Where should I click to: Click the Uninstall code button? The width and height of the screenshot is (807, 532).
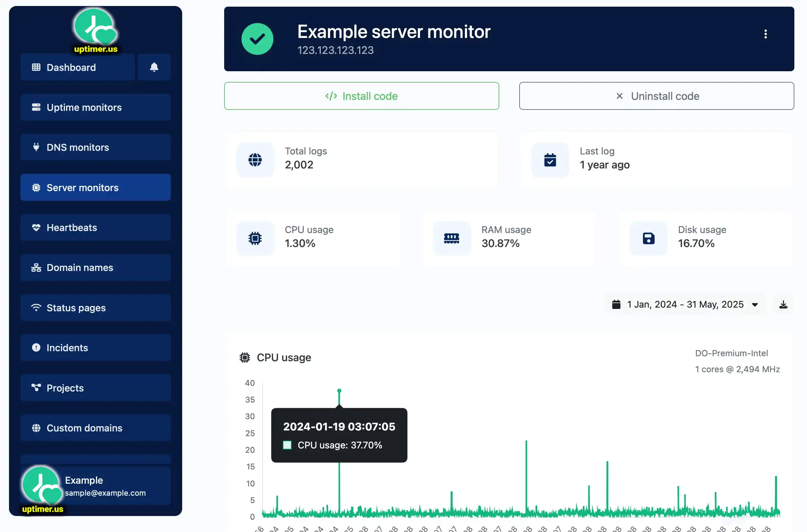click(x=656, y=96)
